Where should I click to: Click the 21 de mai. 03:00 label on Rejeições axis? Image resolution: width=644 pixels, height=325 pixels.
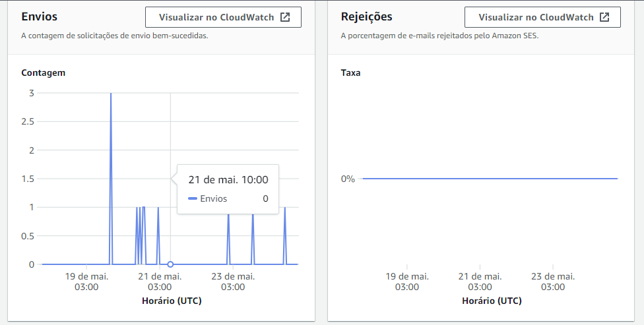pyautogui.click(x=480, y=281)
